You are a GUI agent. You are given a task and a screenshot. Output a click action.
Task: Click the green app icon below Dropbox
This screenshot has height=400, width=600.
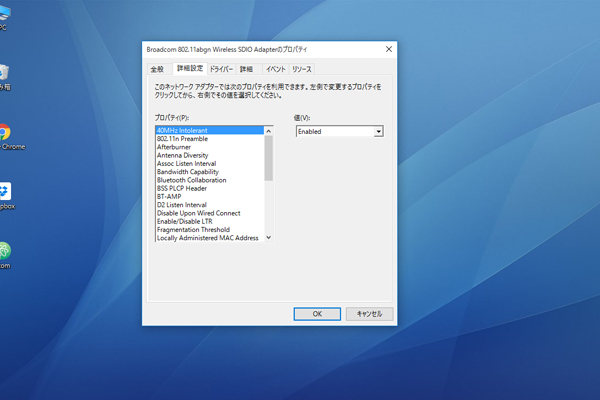pyautogui.click(x=4, y=250)
